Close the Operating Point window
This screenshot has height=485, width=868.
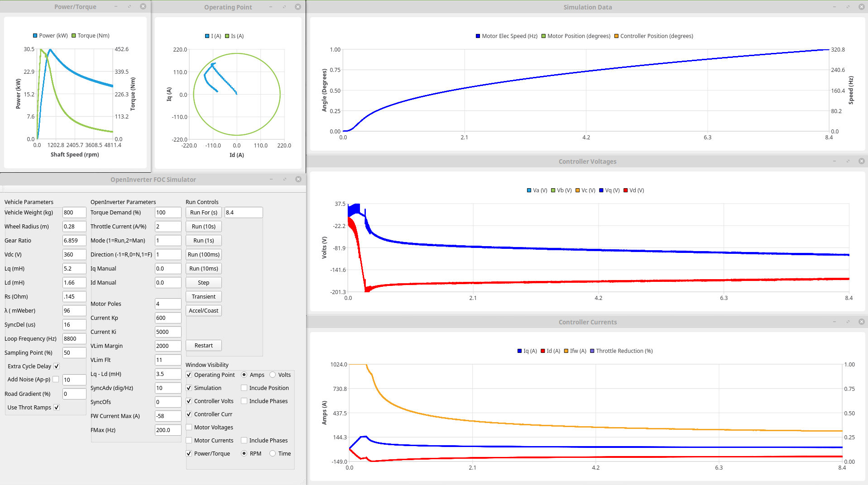[297, 7]
